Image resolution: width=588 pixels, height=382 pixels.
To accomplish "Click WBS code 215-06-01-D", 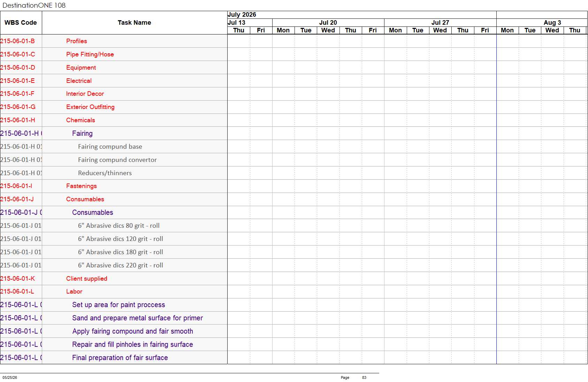I will pos(17,68).
